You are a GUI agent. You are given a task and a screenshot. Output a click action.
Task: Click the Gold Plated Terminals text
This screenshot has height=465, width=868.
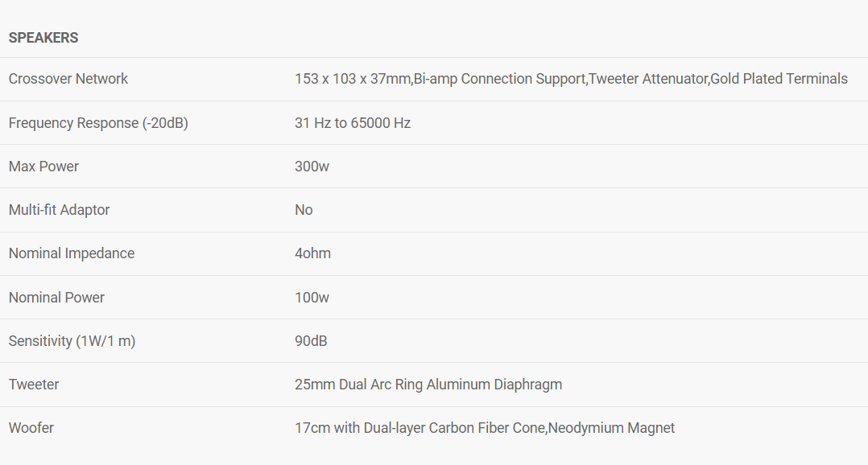coord(779,79)
